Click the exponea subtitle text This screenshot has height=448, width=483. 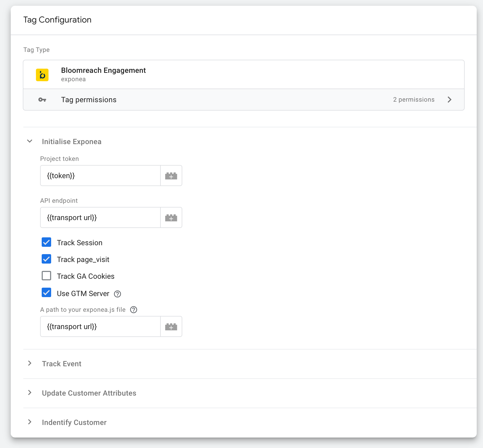pyautogui.click(x=73, y=79)
